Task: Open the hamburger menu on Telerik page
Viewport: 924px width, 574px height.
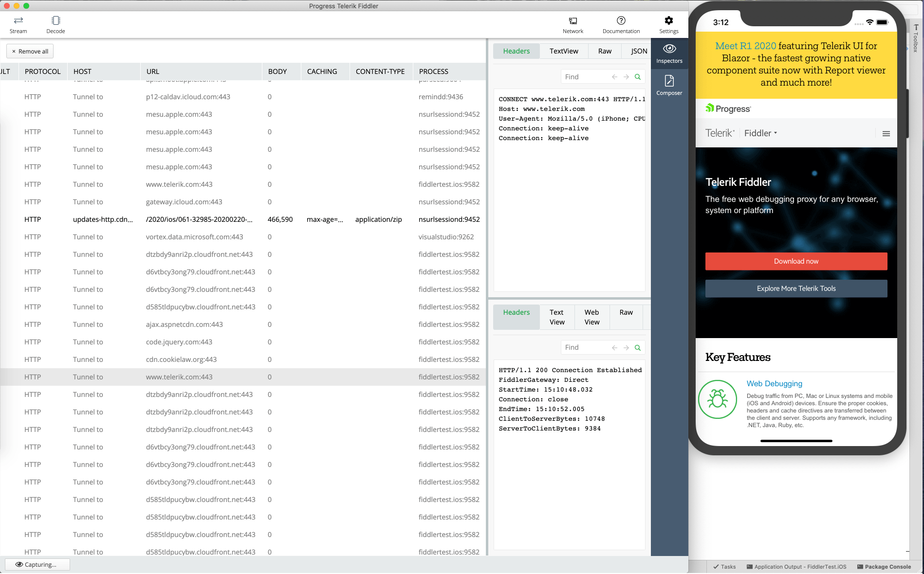Action: tap(886, 133)
